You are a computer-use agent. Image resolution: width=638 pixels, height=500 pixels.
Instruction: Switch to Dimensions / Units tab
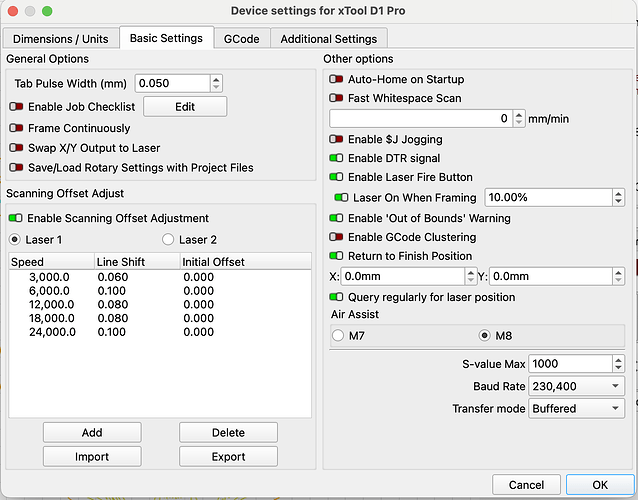[x=61, y=39]
